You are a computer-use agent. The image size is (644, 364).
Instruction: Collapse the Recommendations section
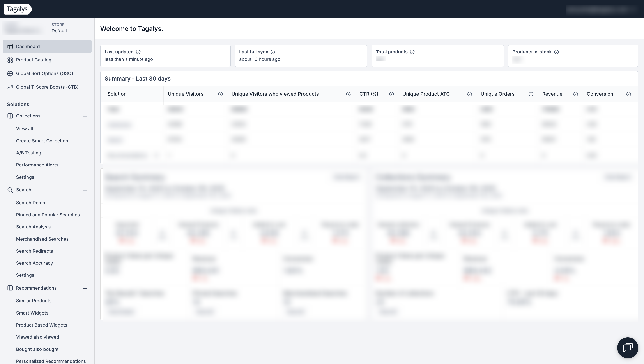coord(85,288)
